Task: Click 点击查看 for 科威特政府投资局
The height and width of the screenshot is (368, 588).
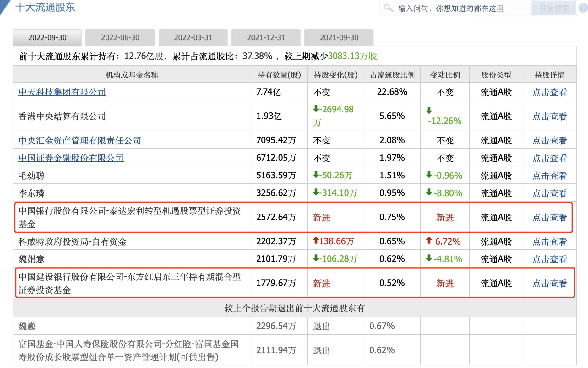Action: point(550,241)
